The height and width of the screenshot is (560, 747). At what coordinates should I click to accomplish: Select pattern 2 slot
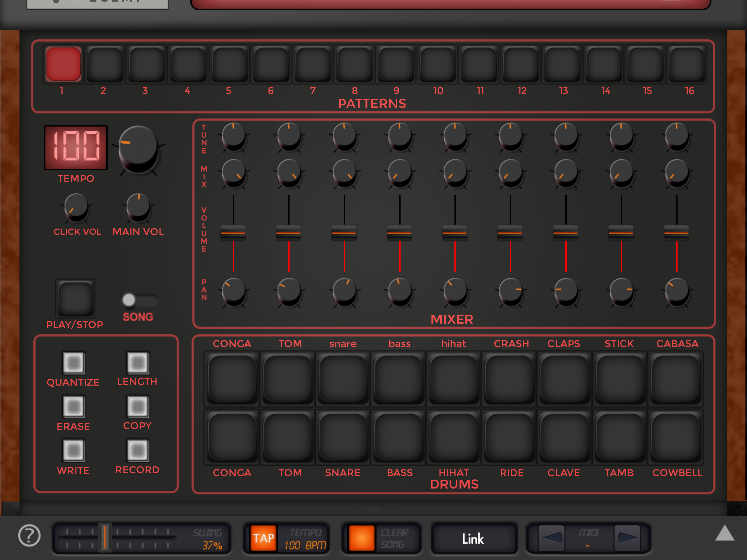[x=105, y=64]
